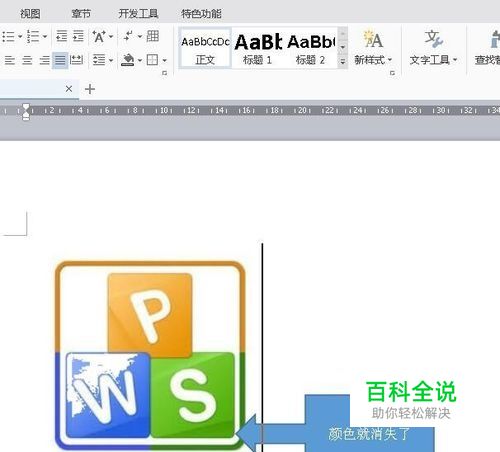Click the table grid icon

[153, 36]
